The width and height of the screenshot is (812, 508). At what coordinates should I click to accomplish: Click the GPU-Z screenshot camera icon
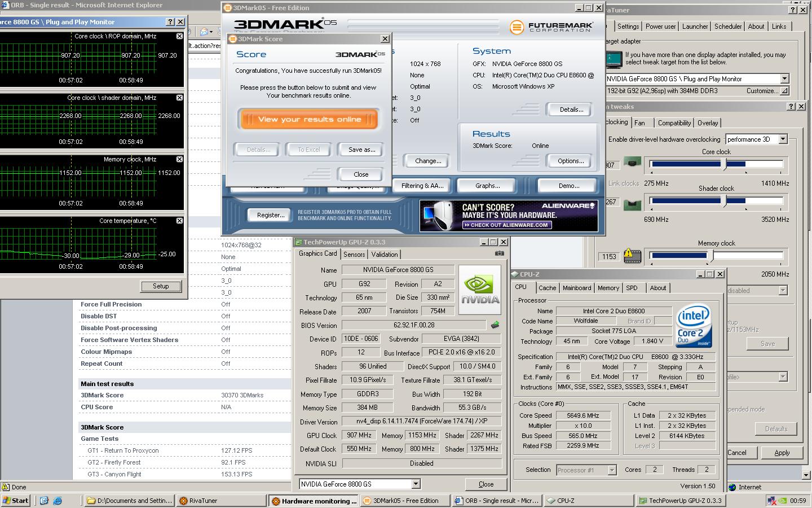(499, 253)
